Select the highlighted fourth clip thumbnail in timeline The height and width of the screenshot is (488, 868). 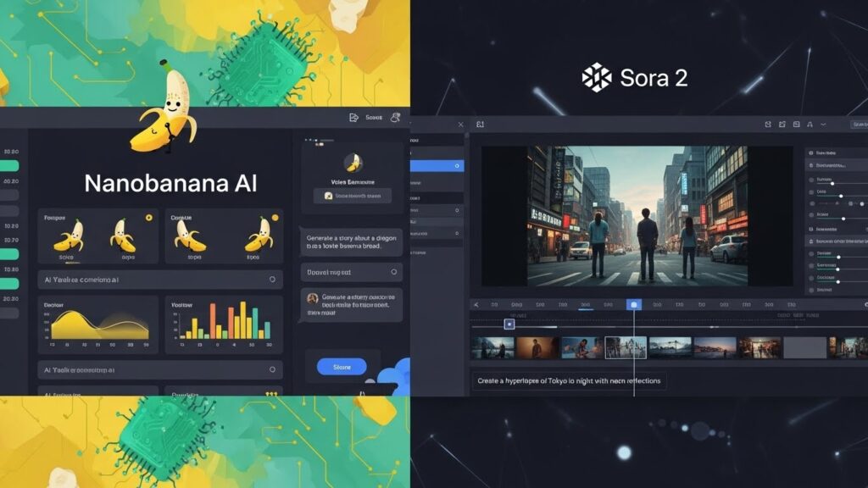click(x=626, y=347)
